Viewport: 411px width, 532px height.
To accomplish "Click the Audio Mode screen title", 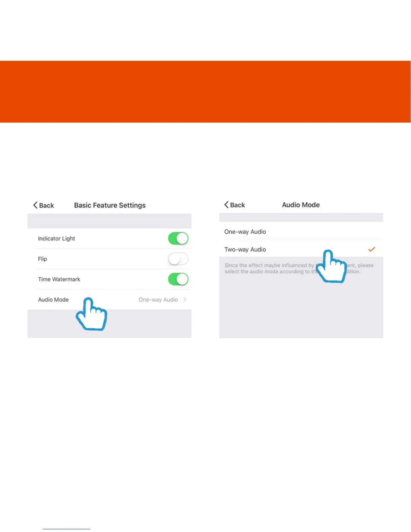I will (301, 205).
